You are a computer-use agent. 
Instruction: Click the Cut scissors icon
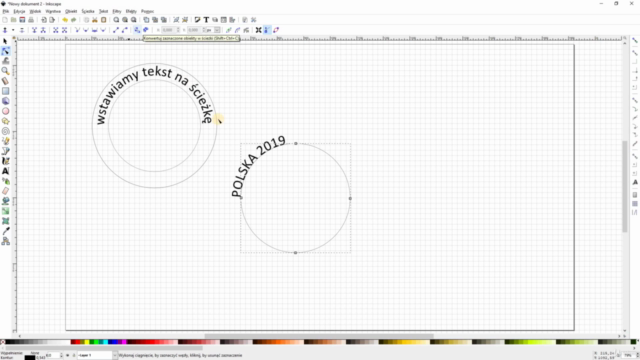95,20
